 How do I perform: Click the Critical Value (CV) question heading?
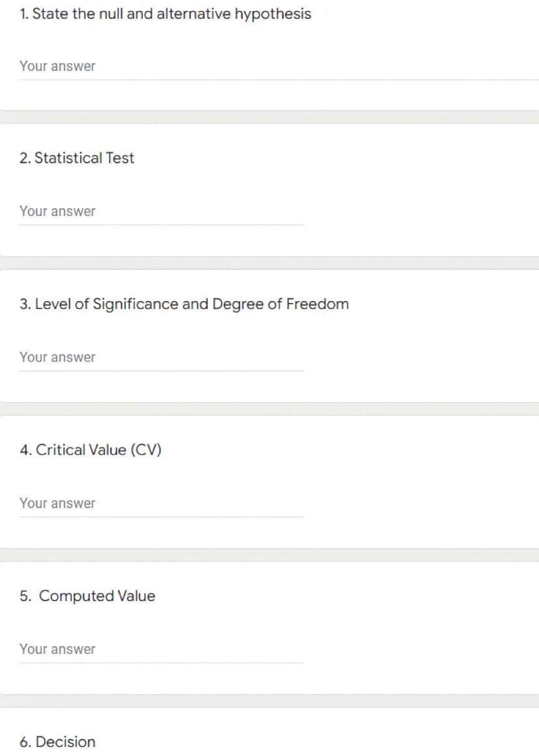point(90,450)
